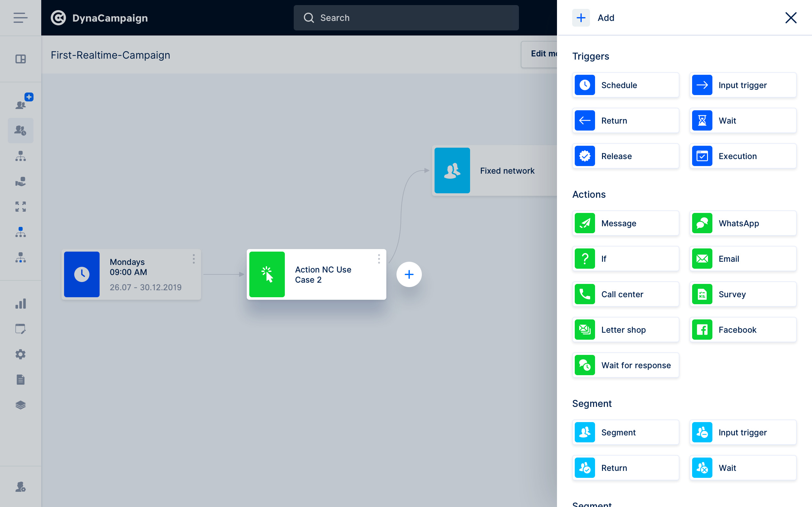812x507 pixels.
Task: Open the analytics bar chart sidebar icon
Action: point(21,304)
